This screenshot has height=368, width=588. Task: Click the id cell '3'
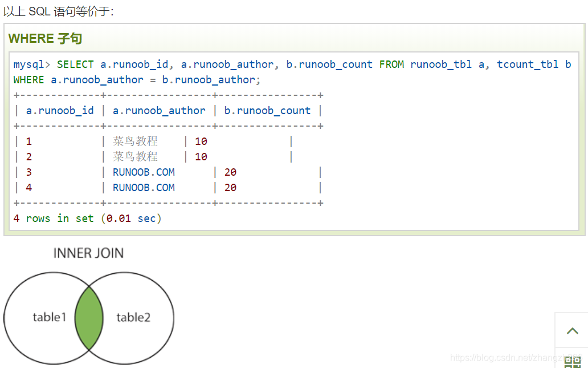(x=29, y=172)
